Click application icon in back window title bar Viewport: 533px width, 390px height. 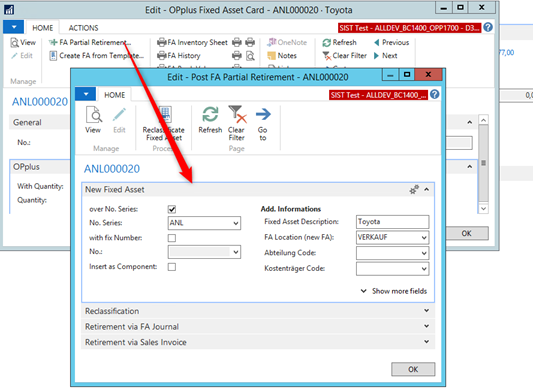point(9,10)
